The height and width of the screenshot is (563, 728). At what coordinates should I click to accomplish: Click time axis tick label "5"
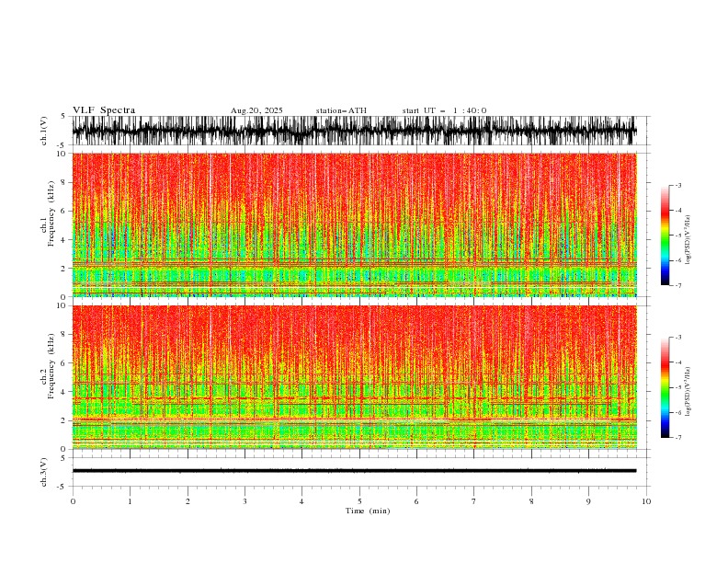(x=359, y=501)
